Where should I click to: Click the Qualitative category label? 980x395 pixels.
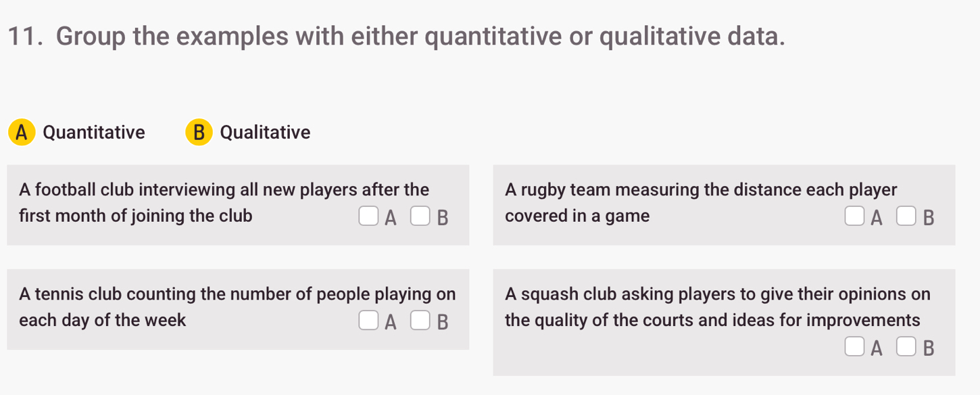265,132
